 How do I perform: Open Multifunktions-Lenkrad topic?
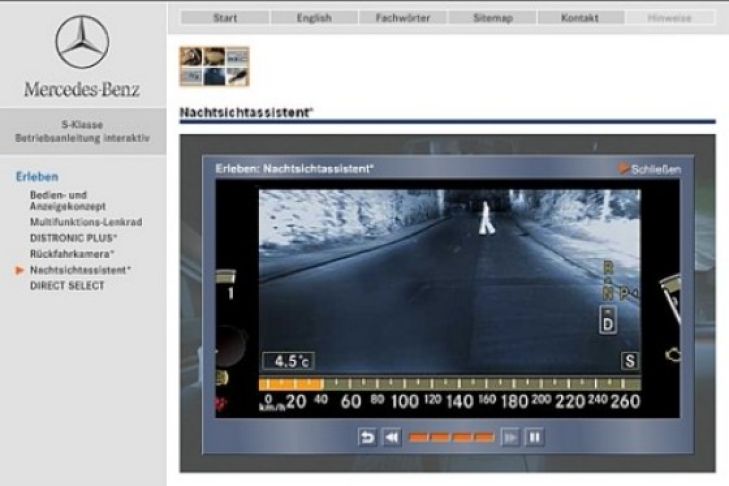(x=86, y=222)
